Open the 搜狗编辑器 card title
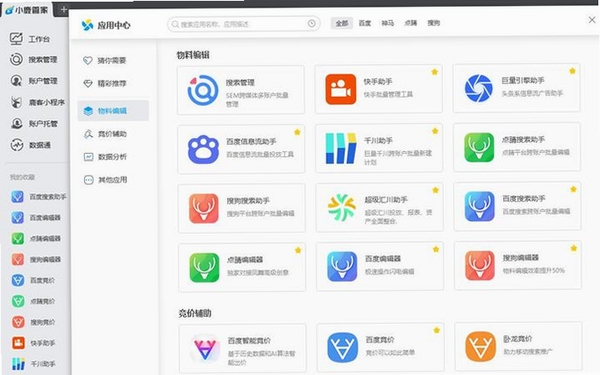Image resolution: width=600 pixels, height=375 pixels. [520, 258]
